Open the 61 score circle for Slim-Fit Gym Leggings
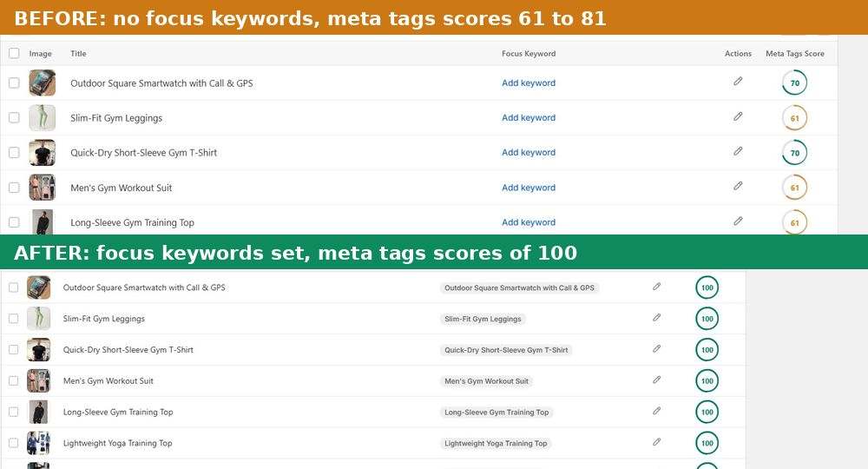Viewport: 868px width, 469px height. (794, 118)
